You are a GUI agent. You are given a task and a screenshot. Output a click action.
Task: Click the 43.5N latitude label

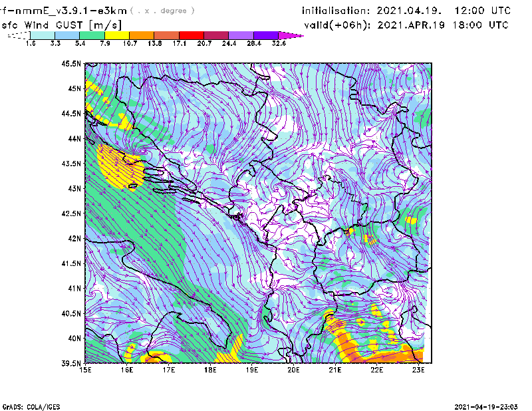point(71,164)
